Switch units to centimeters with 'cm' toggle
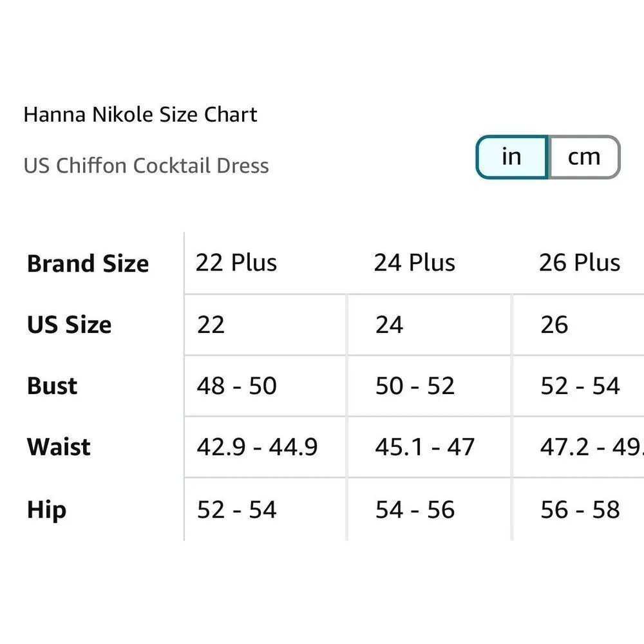 (583, 156)
